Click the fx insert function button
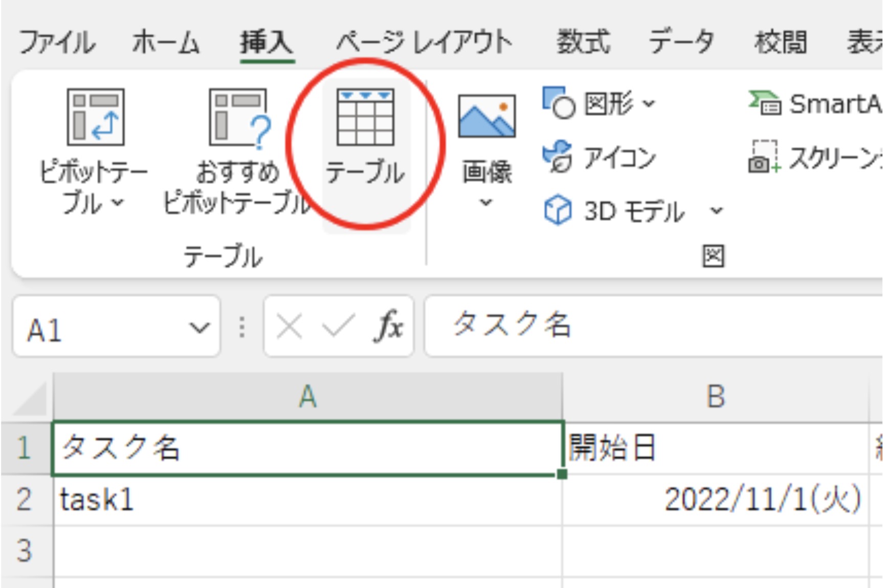This screenshot has height=588, width=883. 389,326
